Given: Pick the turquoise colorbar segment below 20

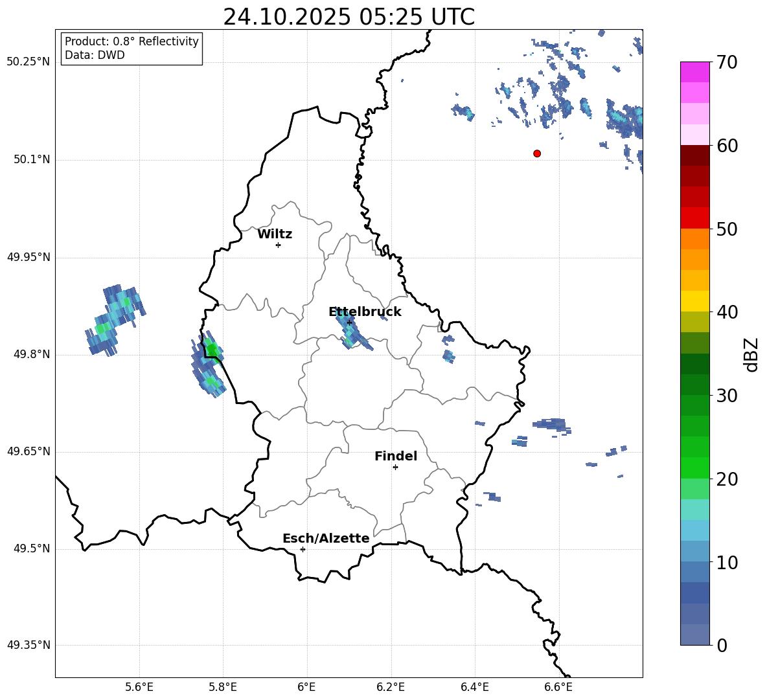Looking at the screenshot, I should (x=694, y=510).
